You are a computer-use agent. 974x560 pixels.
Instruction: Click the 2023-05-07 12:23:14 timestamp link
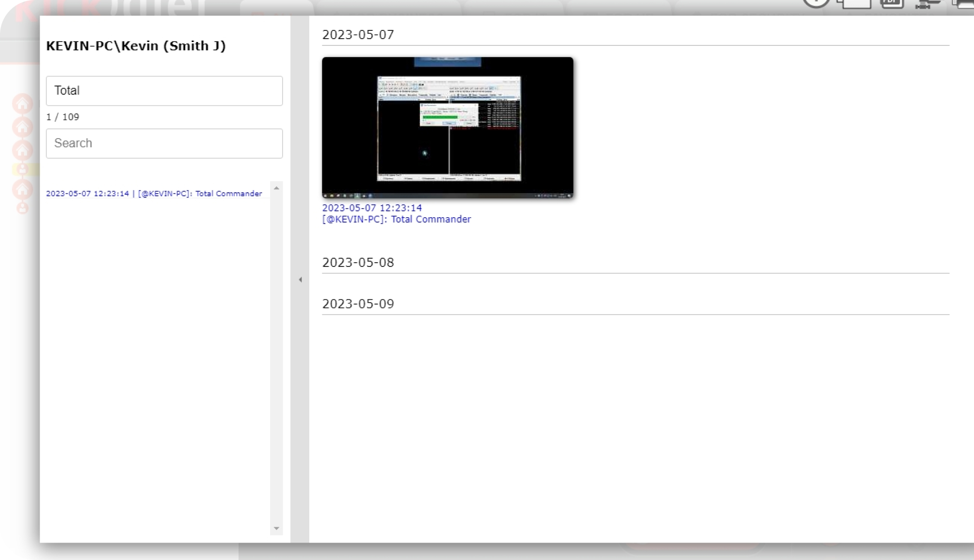372,208
